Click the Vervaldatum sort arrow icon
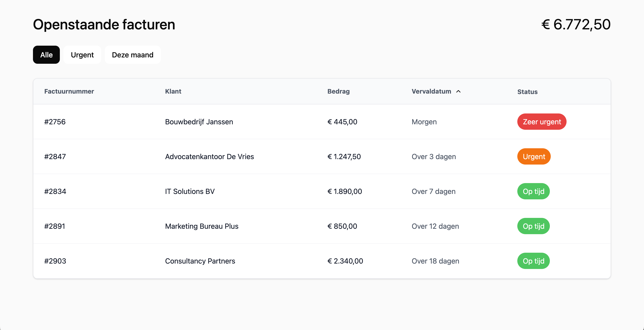This screenshot has width=644, height=330. pos(458,91)
